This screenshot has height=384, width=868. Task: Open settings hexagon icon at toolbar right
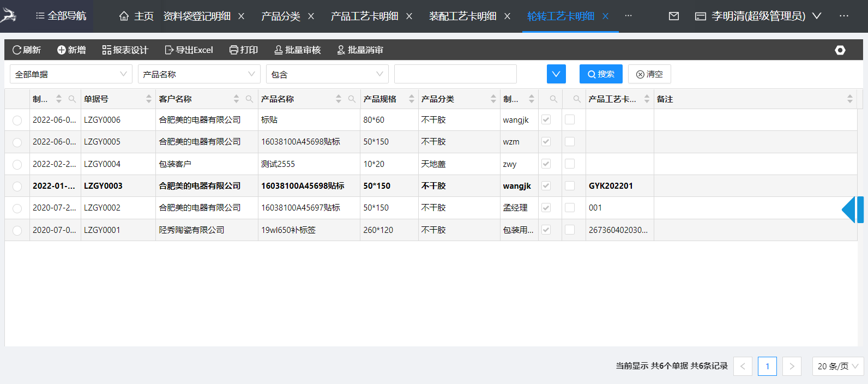pos(840,50)
